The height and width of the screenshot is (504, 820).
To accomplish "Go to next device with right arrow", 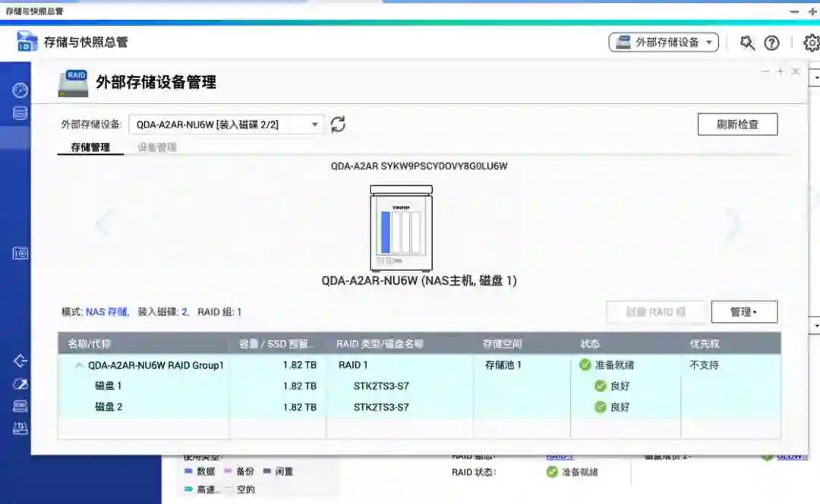I will [x=735, y=223].
